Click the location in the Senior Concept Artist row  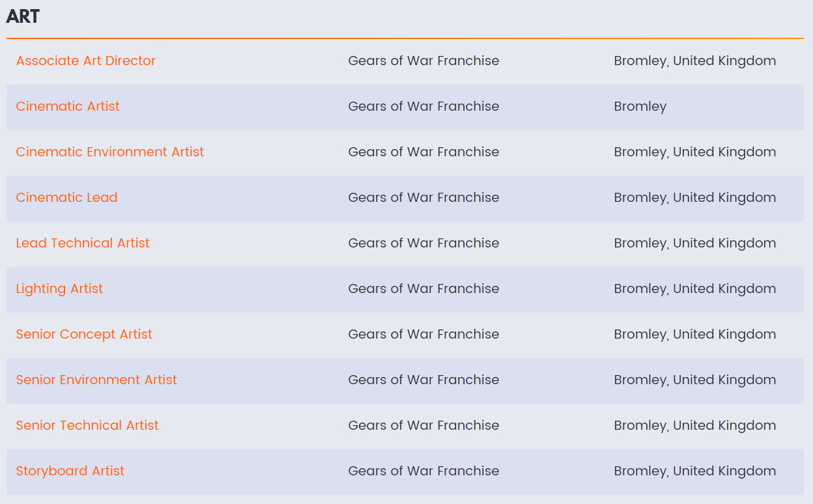[x=695, y=334]
